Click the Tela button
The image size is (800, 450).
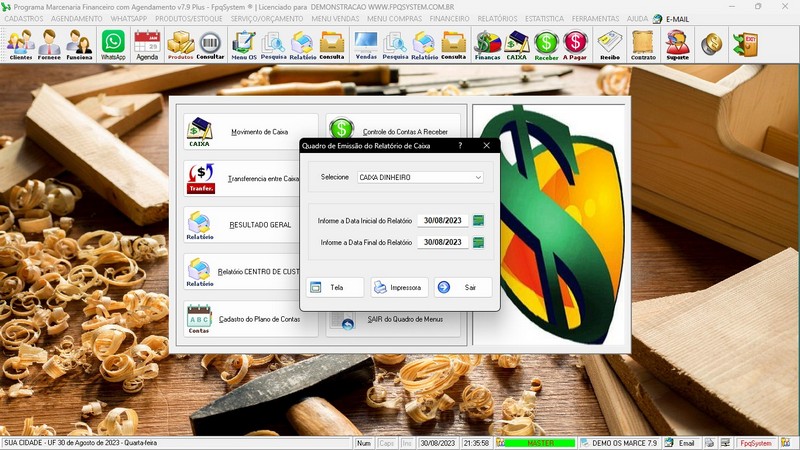[x=335, y=288]
